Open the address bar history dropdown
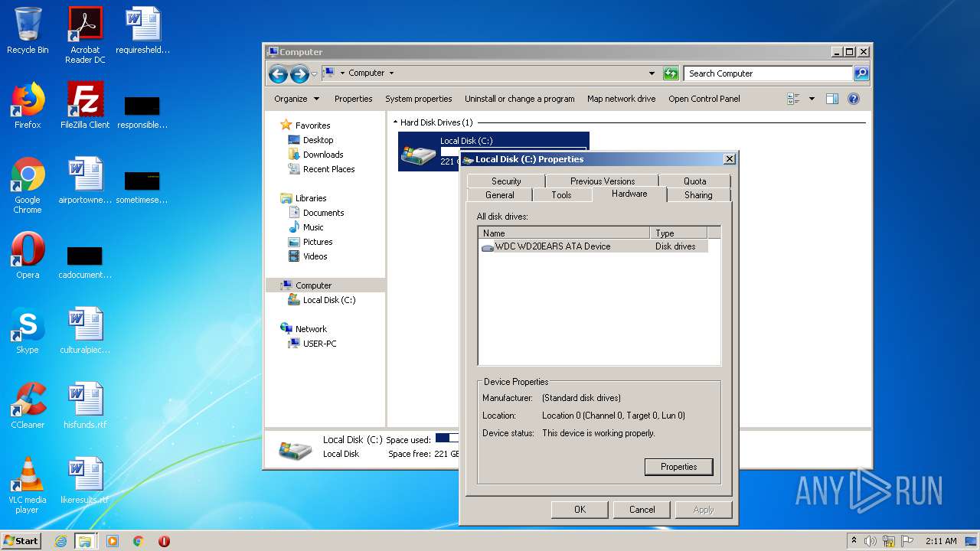Viewport: 980px width, 551px height. tap(652, 73)
